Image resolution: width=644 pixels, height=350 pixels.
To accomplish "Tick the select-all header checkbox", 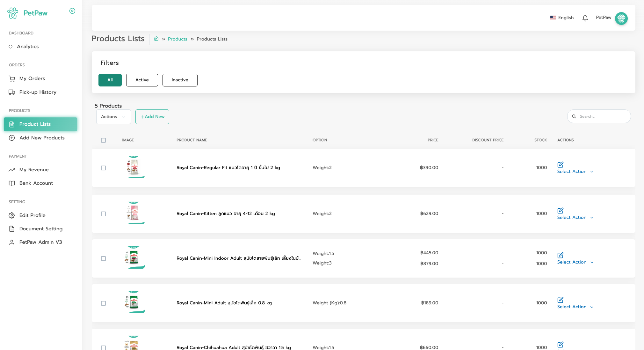I will [x=103, y=140].
